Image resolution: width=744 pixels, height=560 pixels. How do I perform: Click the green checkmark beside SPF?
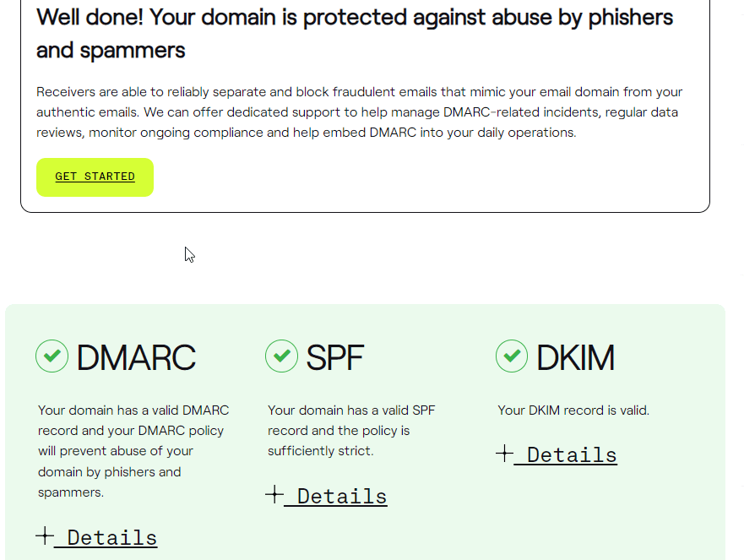(282, 356)
